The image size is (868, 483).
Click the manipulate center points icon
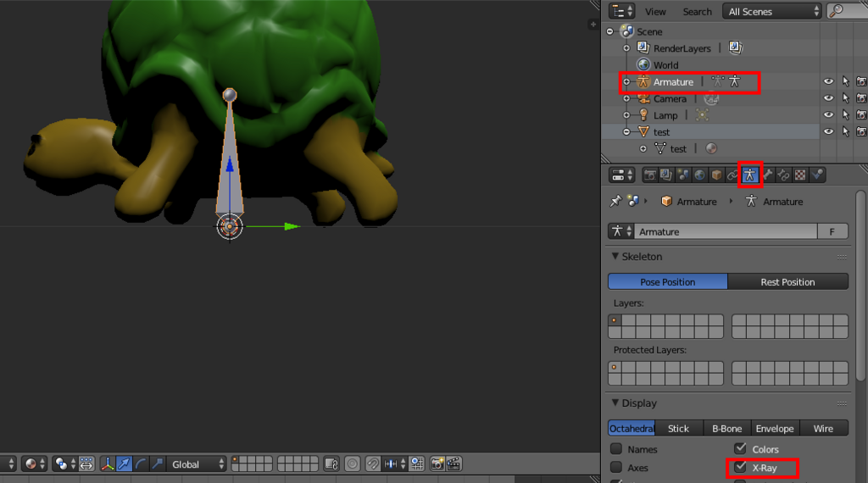click(86, 464)
